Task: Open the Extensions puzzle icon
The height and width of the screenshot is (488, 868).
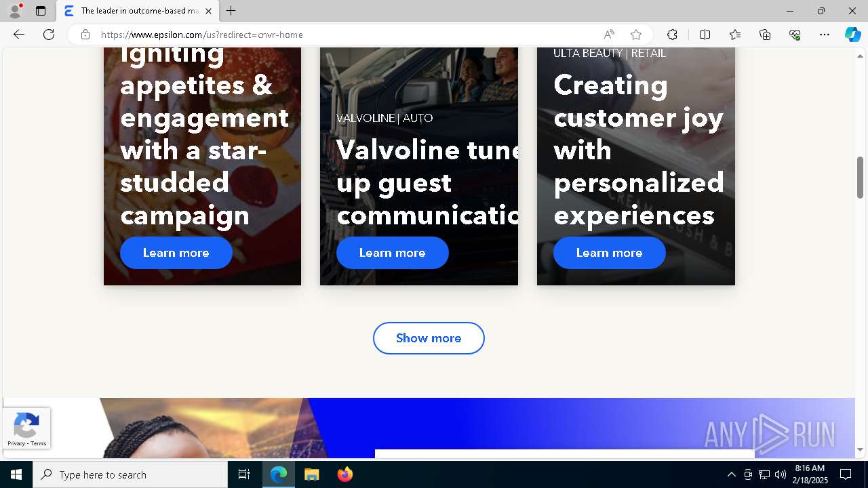Action: click(672, 35)
